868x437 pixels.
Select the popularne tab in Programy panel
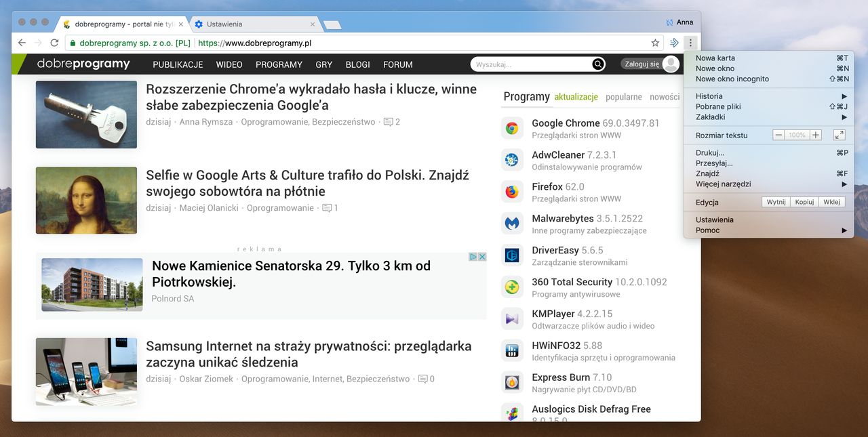623,97
